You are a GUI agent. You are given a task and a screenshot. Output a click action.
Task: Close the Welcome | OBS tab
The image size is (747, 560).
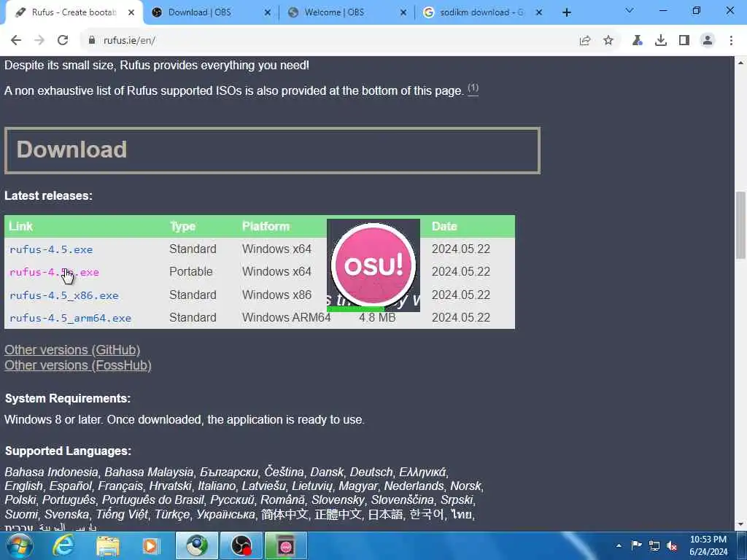403,12
